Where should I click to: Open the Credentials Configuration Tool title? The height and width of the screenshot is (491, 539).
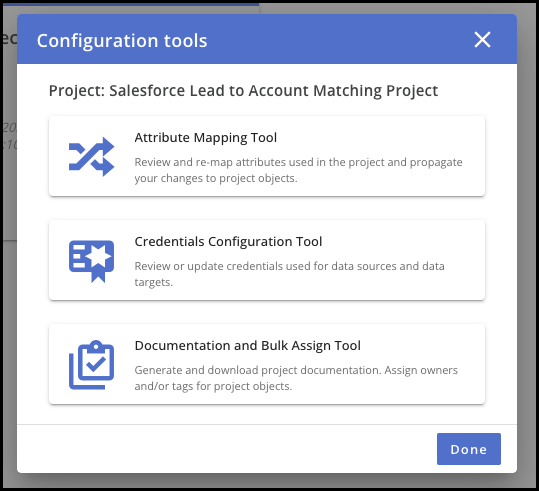(x=228, y=242)
